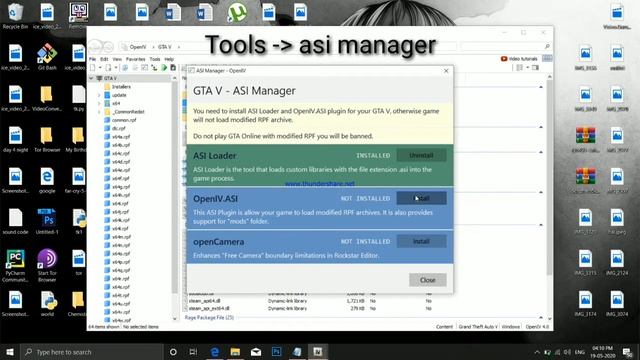Open the View menu in OpenIV

(x=117, y=59)
